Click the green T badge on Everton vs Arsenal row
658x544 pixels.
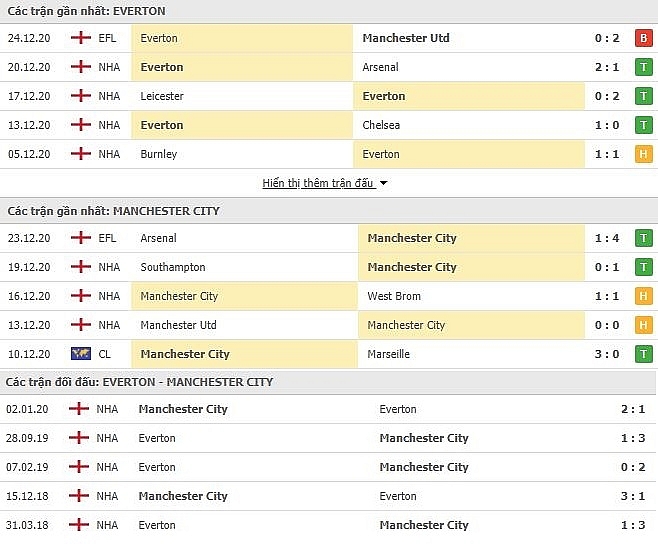coord(643,67)
